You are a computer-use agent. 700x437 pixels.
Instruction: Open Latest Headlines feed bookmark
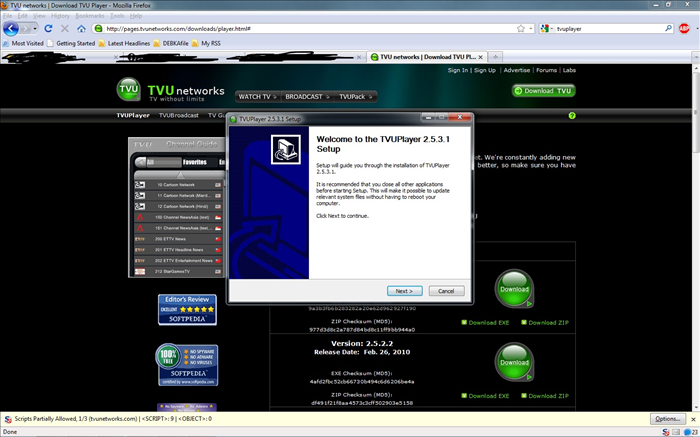coord(125,43)
